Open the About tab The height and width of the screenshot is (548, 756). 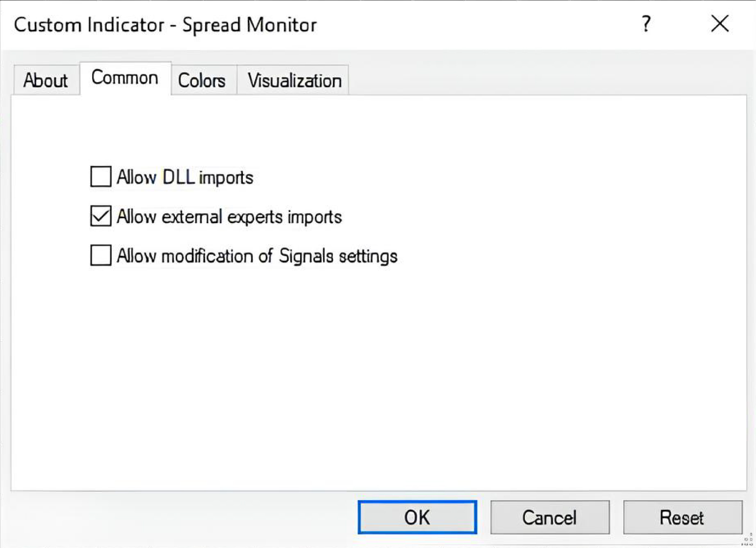(46, 80)
